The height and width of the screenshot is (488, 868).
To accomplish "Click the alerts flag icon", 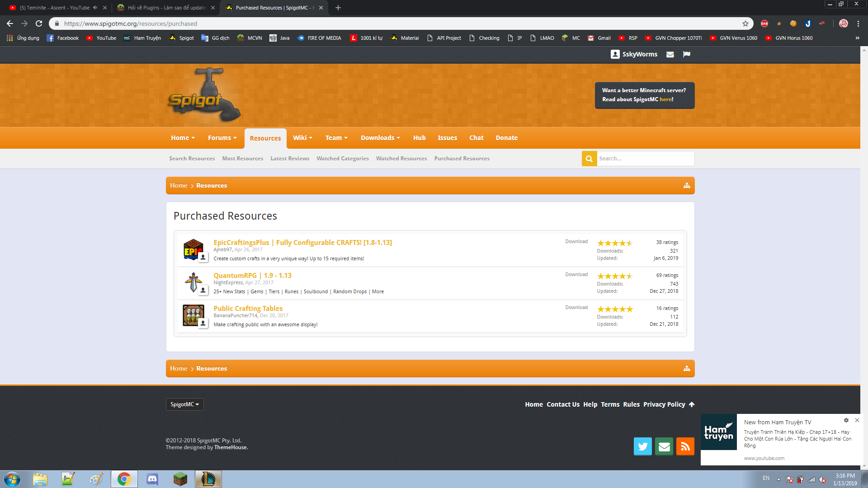I will coord(686,54).
